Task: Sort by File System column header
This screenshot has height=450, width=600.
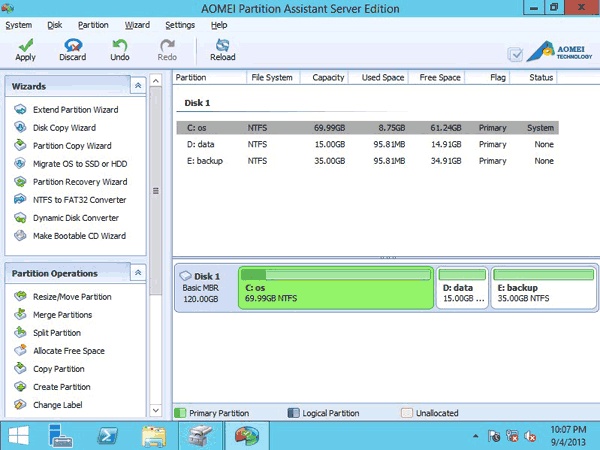Action: 273,77
